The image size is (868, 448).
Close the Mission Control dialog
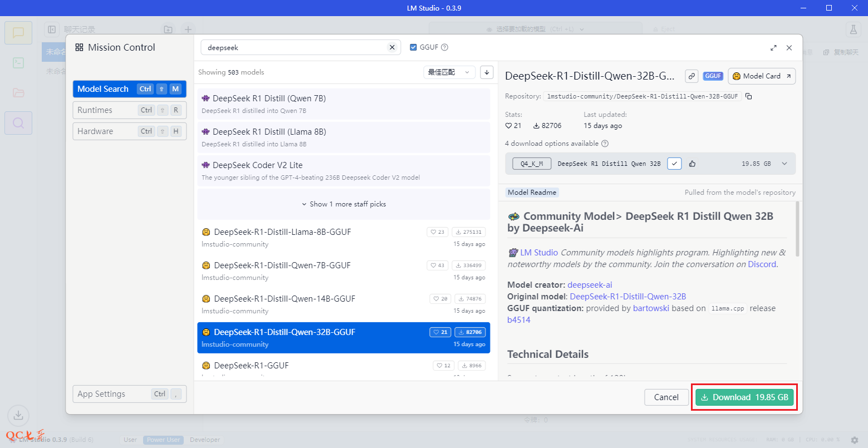789,48
